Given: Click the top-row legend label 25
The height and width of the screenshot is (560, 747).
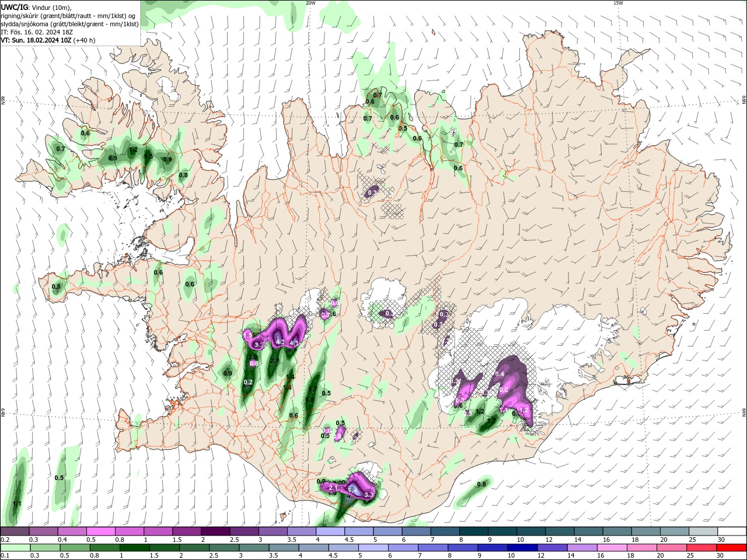Looking at the screenshot, I should (693, 540).
